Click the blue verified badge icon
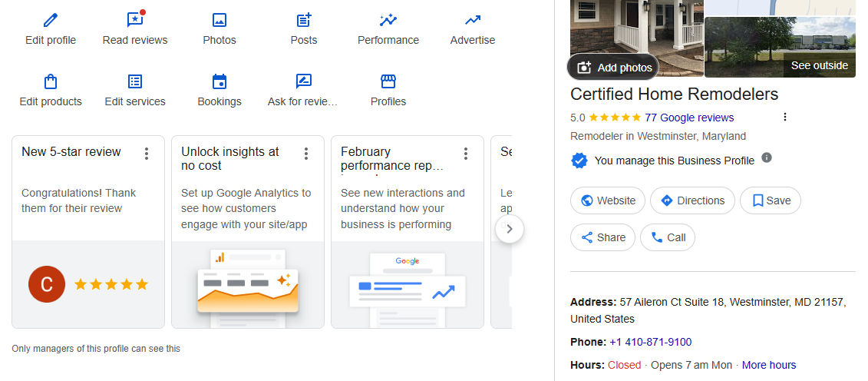 [x=579, y=161]
